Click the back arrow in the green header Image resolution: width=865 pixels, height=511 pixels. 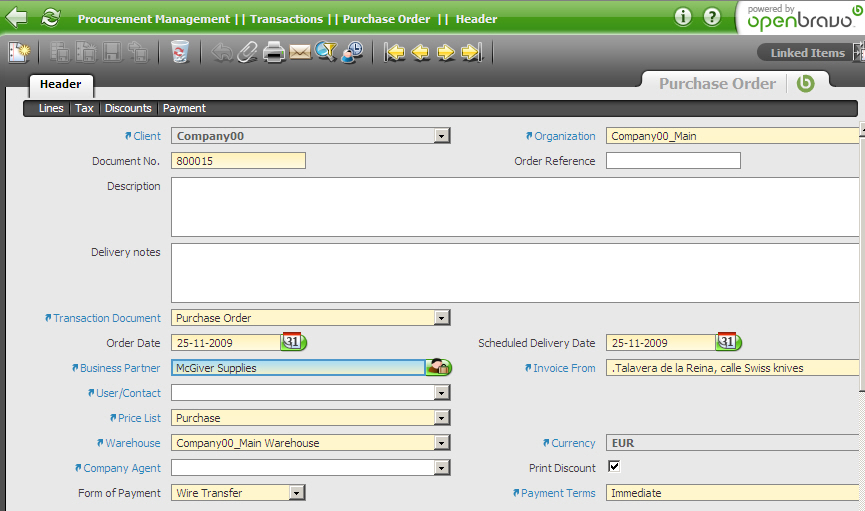[x=16, y=17]
